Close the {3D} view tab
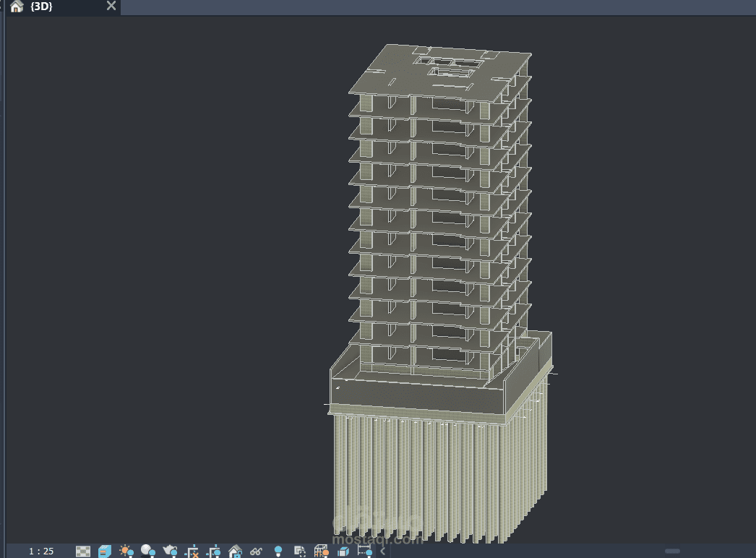 click(111, 6)
